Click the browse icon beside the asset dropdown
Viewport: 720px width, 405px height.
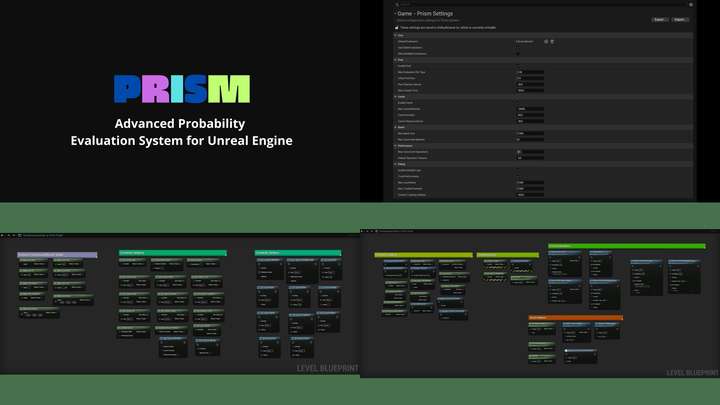pyautogui.click(x=546, y=41)
